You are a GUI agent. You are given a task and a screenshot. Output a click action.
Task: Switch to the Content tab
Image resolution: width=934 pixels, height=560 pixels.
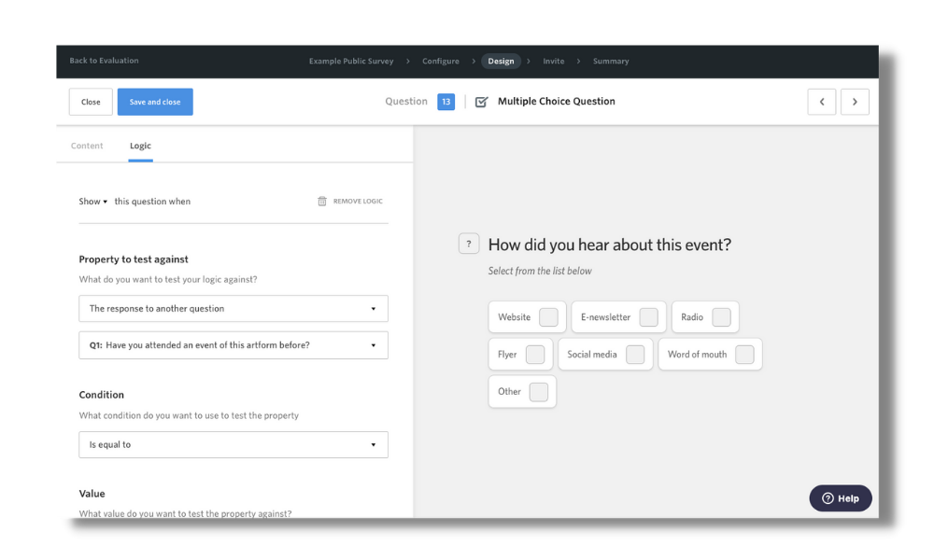click(87, 146)
